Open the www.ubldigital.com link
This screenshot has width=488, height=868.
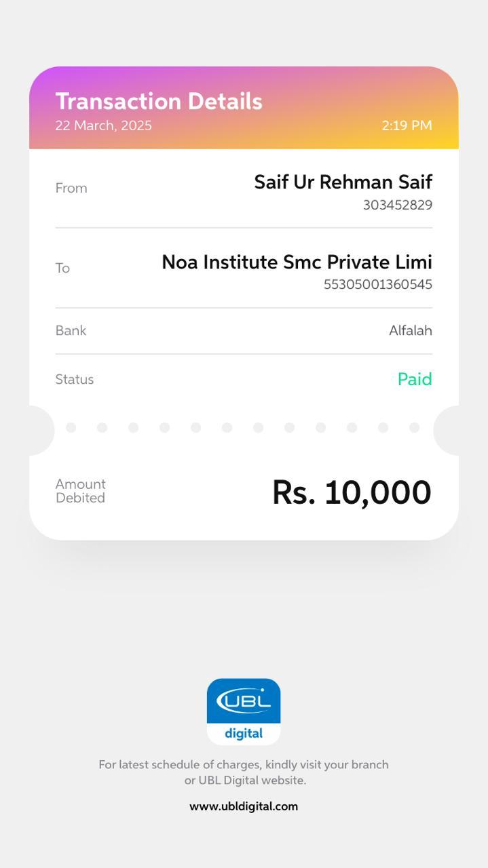coord(244,806)
